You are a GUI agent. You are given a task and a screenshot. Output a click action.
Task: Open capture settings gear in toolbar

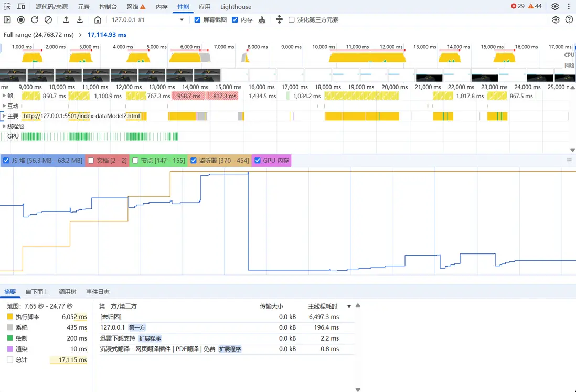[556, 20]
